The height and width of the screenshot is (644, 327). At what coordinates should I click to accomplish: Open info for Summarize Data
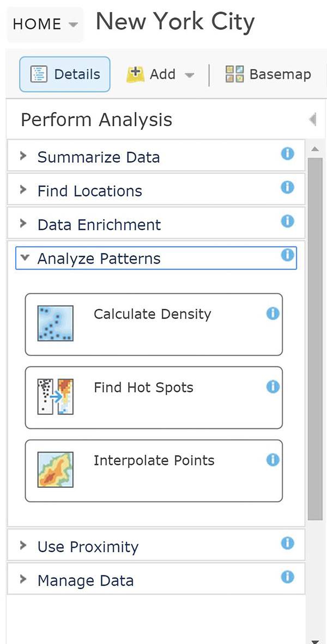(287, 154)
